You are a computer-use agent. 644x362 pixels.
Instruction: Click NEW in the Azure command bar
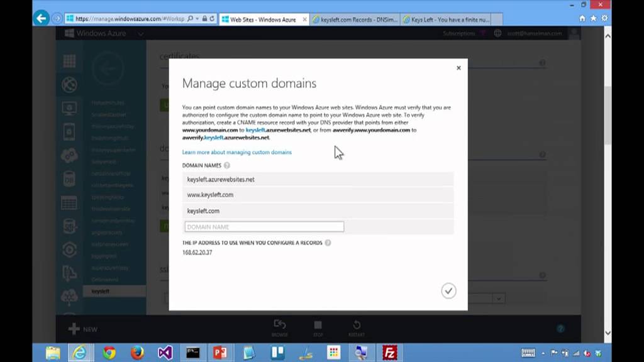pyautogui.click(x=83, y=329)
